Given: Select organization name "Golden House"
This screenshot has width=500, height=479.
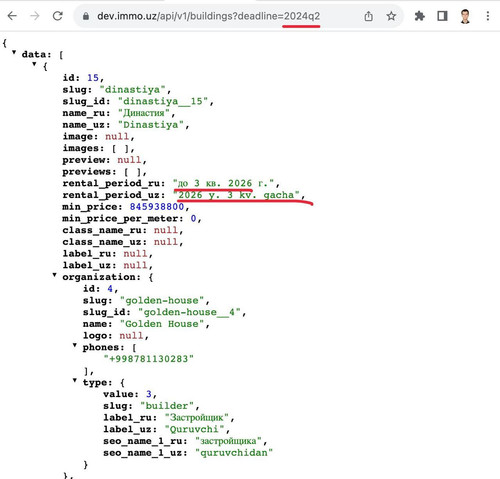Looking at the screenshot, I should click(x=162, y=324).
